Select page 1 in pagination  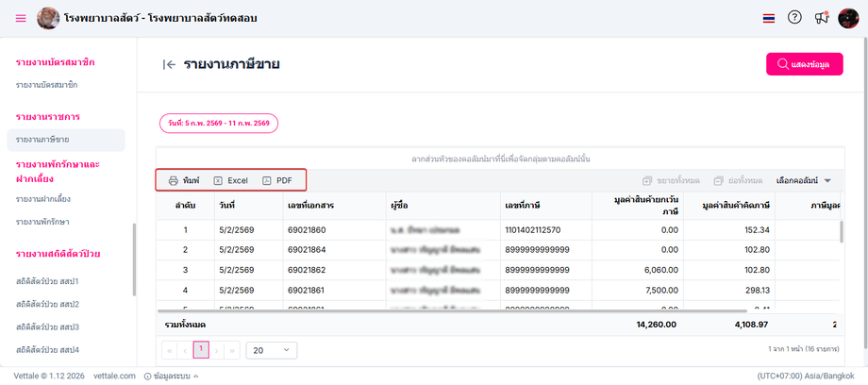tap(201, 350)
